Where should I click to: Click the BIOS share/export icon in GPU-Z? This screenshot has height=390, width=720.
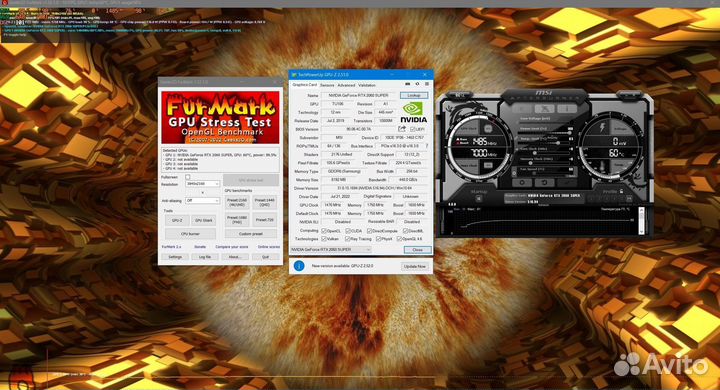[x=402, y=129]
